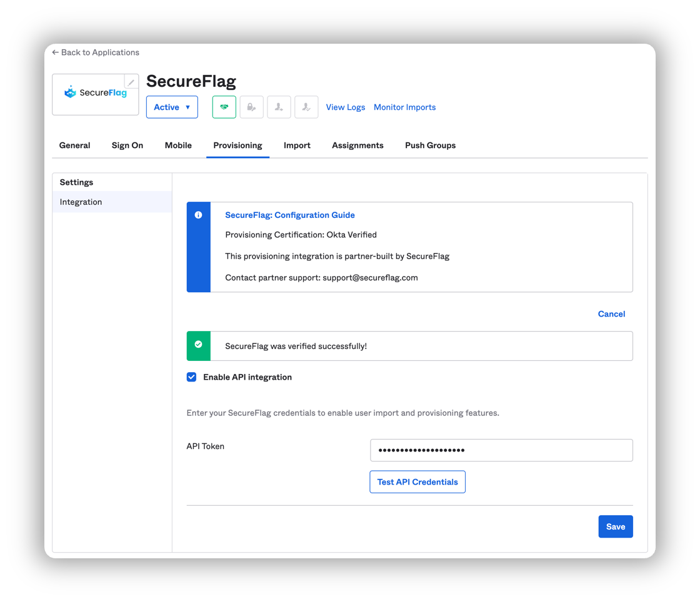
Task: Click the green success checkmark icon
Action: pos(198,344)
